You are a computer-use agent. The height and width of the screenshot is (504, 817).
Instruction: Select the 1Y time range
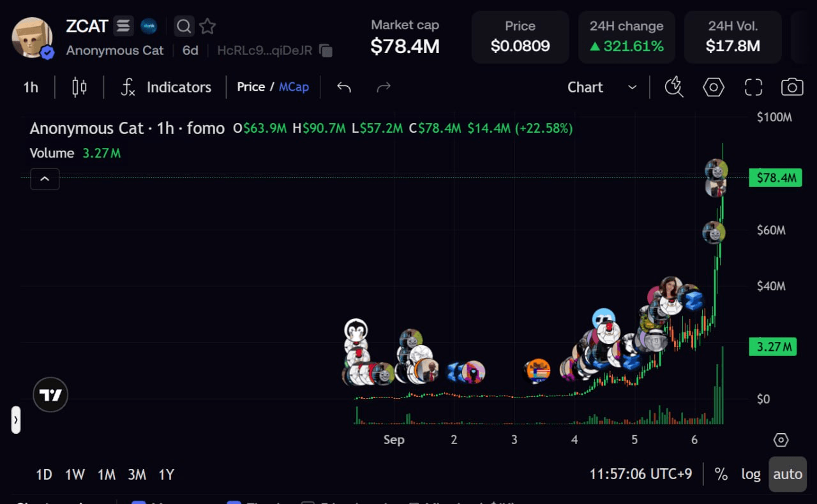166,474
